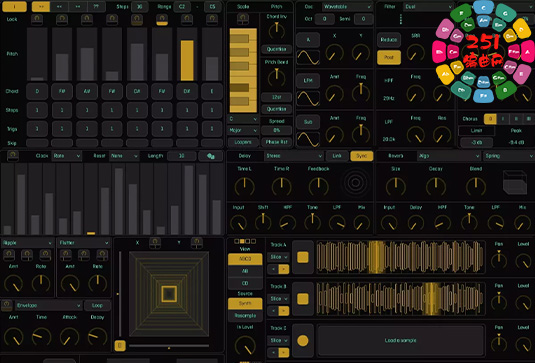Screen dimensions: 535x363
Task: Toggle the lock icon above the D chord step
Action: coord(37,19)
